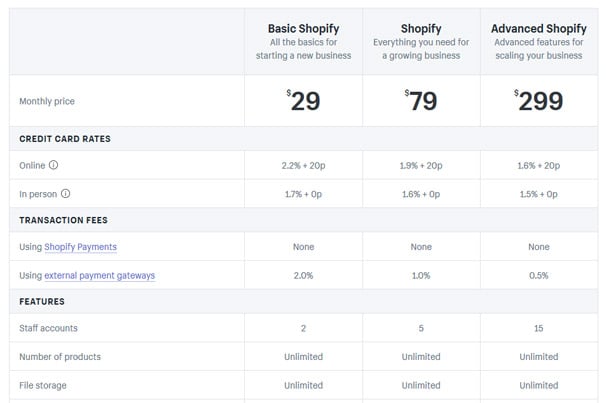Click the Staff accounts row label
Screen dimensions: 606x403
pos(48,328)
